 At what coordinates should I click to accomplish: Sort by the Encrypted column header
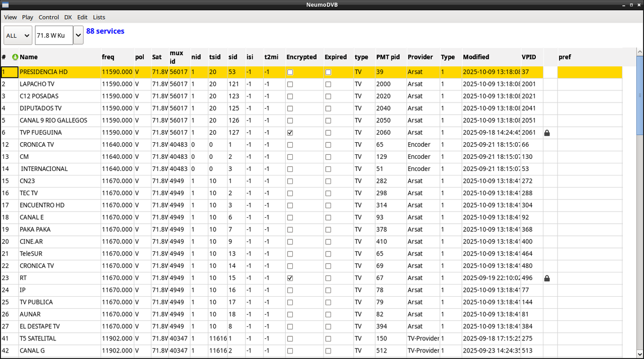coord(304,57)
